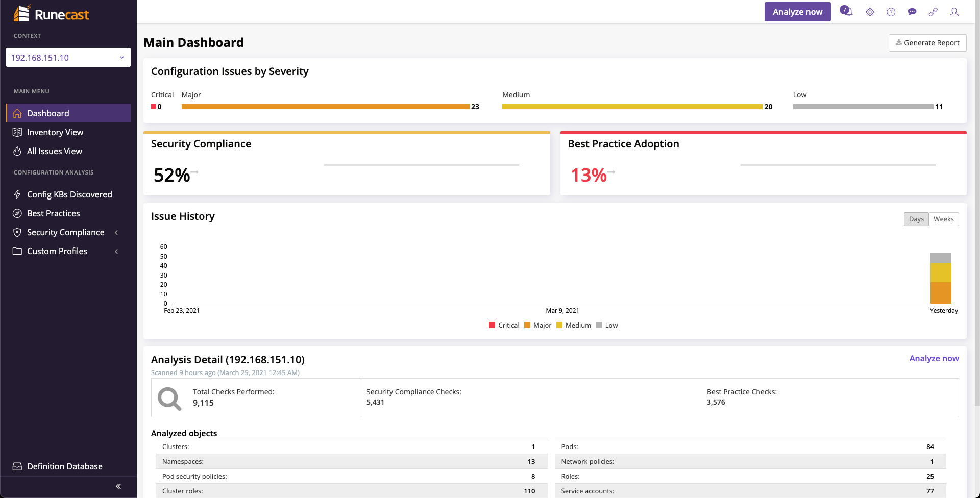Click the Major severity orange bar

pos(325,107)
